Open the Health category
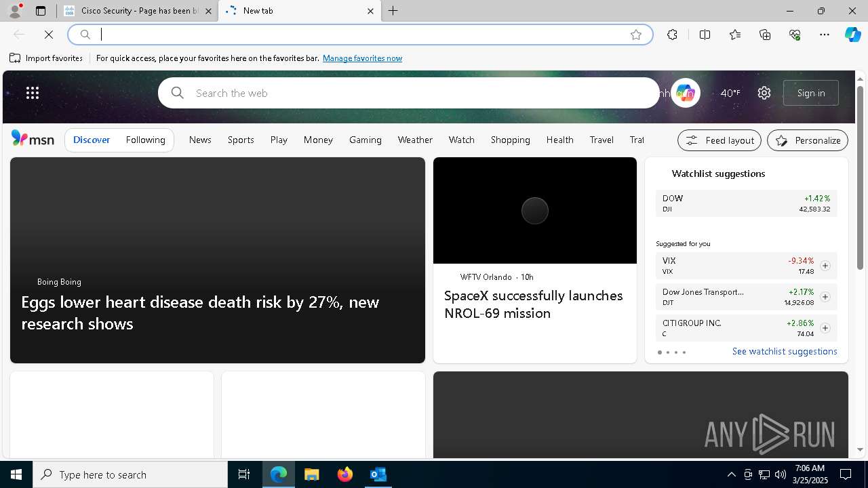Image resolution: width=868 pixels, height=488 pixels. (560, 140)
